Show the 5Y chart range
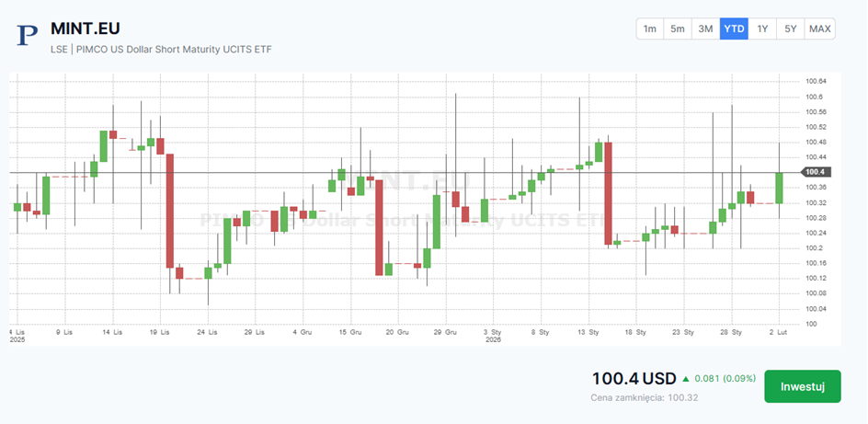Image resolution: width=868 pixels, height=424 pixels. [791, 29]
